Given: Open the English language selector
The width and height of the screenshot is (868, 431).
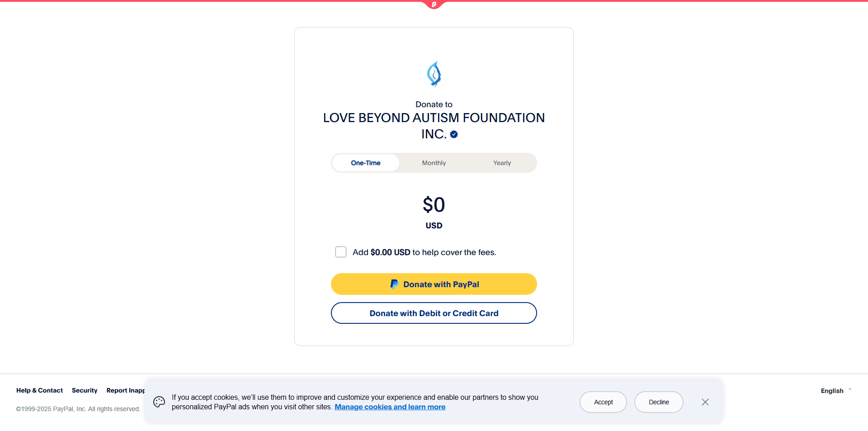Looking at the screenshot, I should point(832,391).
